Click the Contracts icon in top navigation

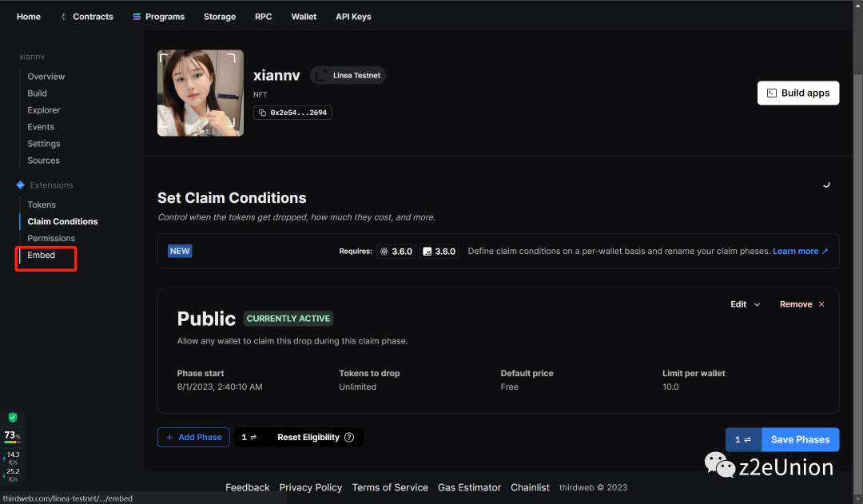click(x=64, y=17)
